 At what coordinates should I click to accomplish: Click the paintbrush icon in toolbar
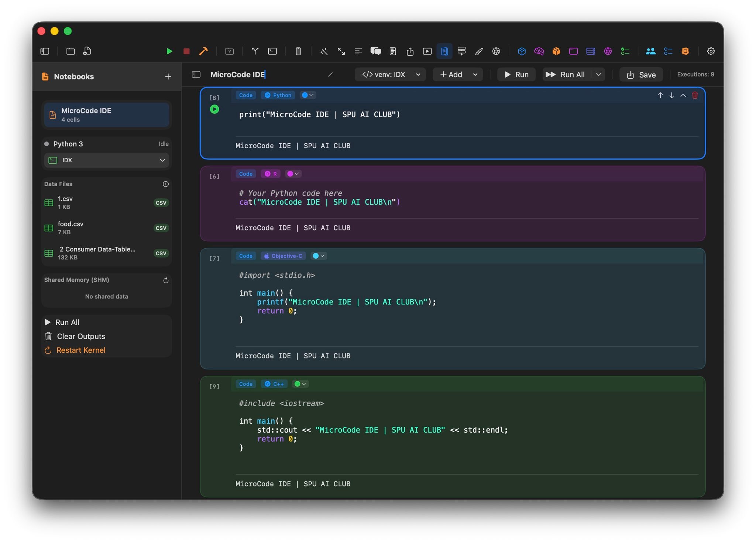479,51
